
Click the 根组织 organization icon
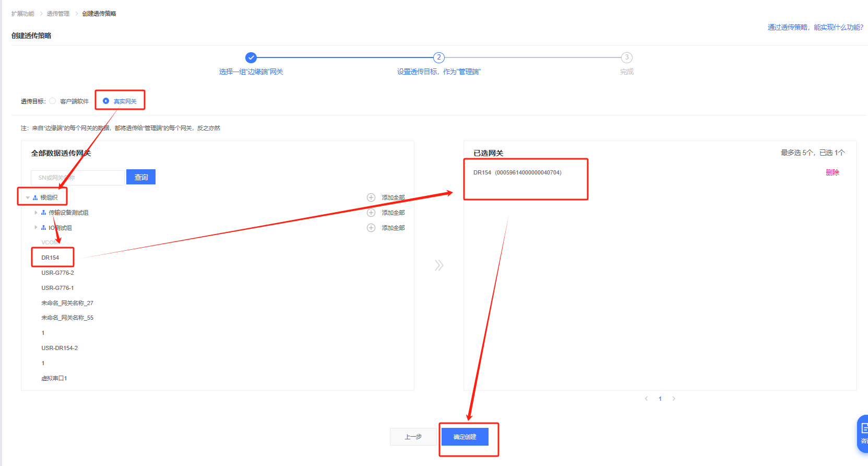(35, 198)
